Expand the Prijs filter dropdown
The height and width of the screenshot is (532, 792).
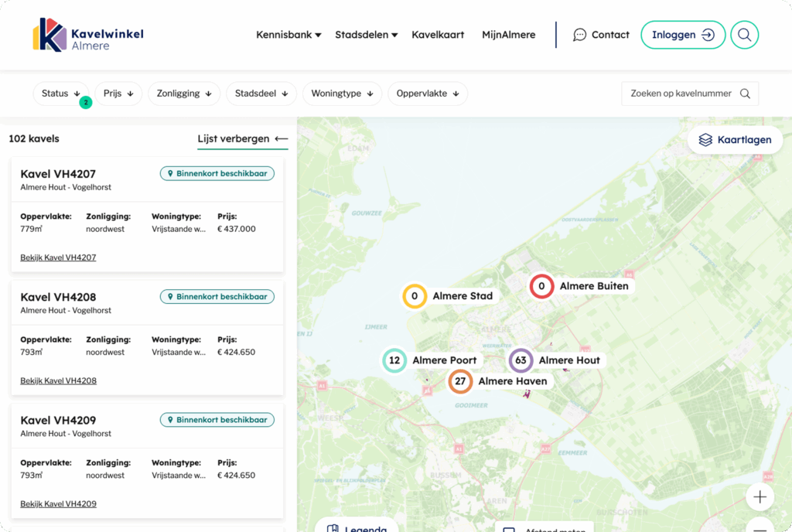point(118,93)
